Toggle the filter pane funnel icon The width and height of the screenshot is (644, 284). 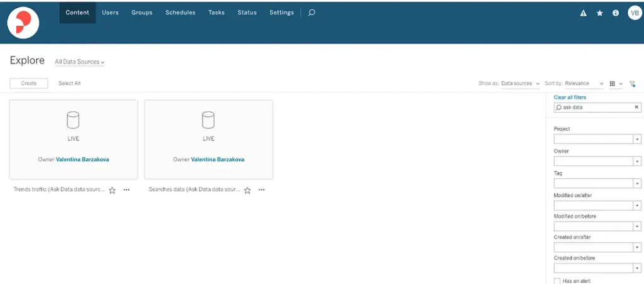coord(633,84)
